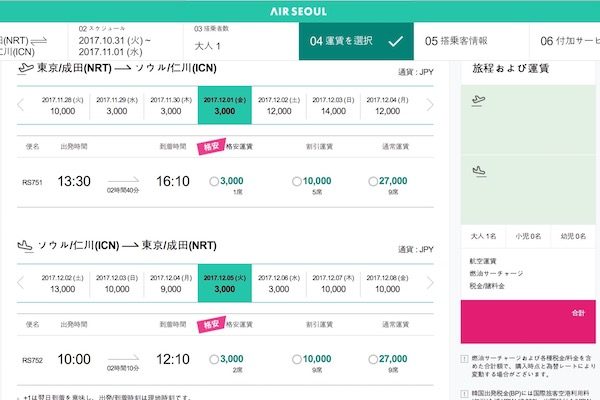Click flight number RS751
Image resolution: width=600 pixels, height=400 pixels.
coord(32,183)
